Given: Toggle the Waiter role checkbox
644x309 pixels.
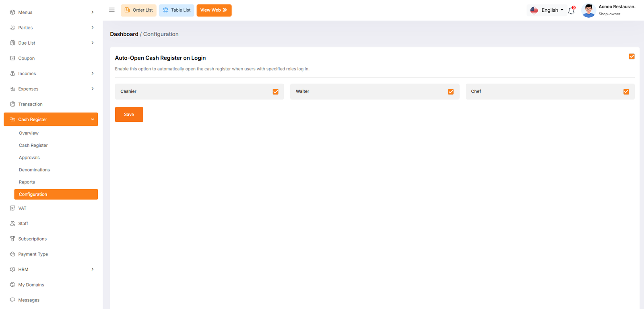Looking at the screenshot, I should point(451,92).
